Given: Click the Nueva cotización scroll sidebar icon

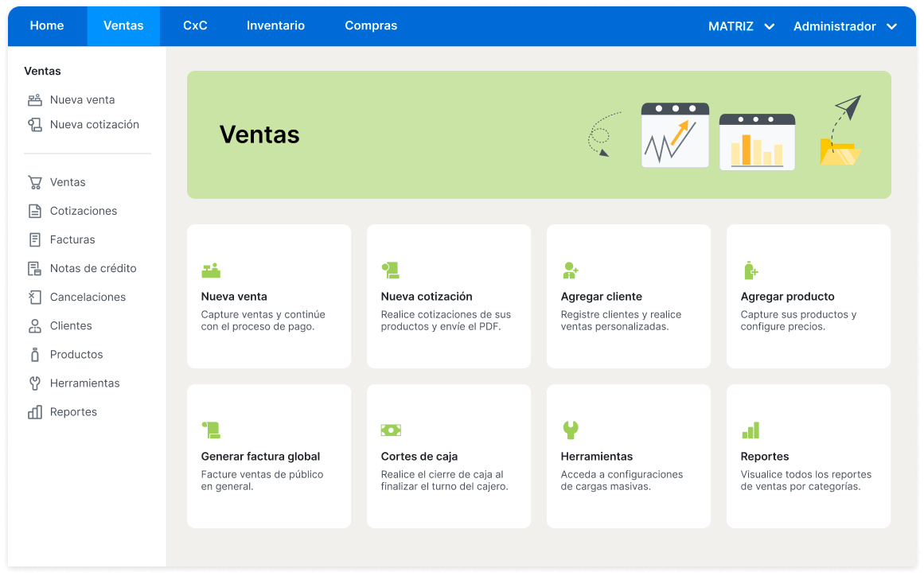Looking at the screenshot, I should click(35, 125).
